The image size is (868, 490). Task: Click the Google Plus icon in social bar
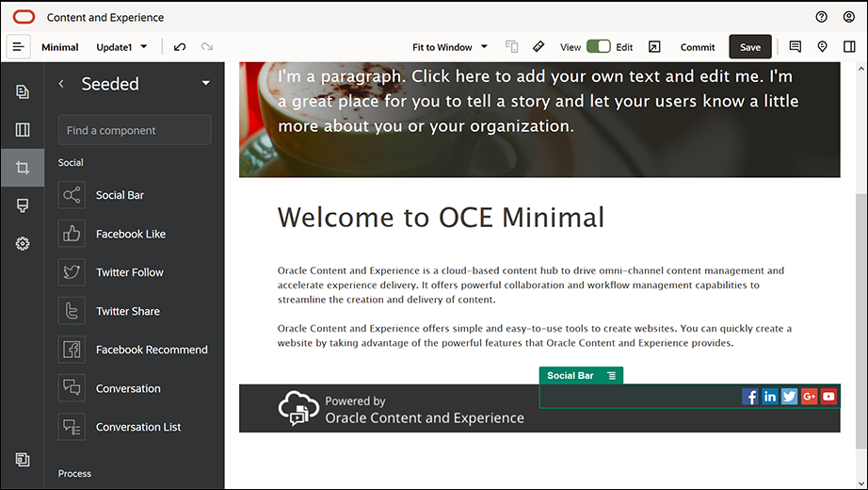point(810,397)
